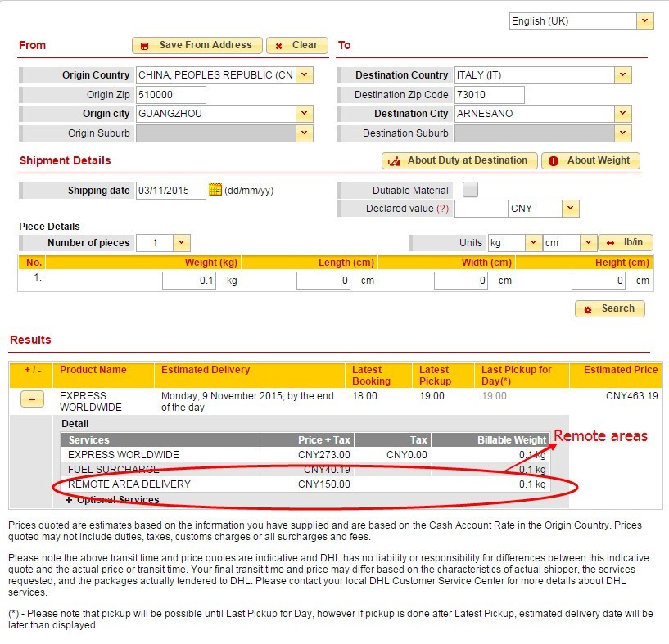The image size is (669, 644).
Task: Open the declared value currency dropdown
Action: 571,209
